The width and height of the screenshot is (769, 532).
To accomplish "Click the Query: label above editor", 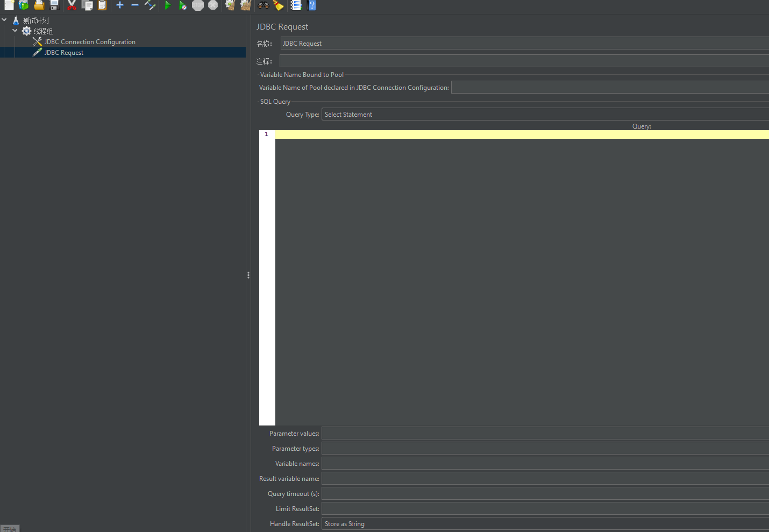I will pos(642,126).
